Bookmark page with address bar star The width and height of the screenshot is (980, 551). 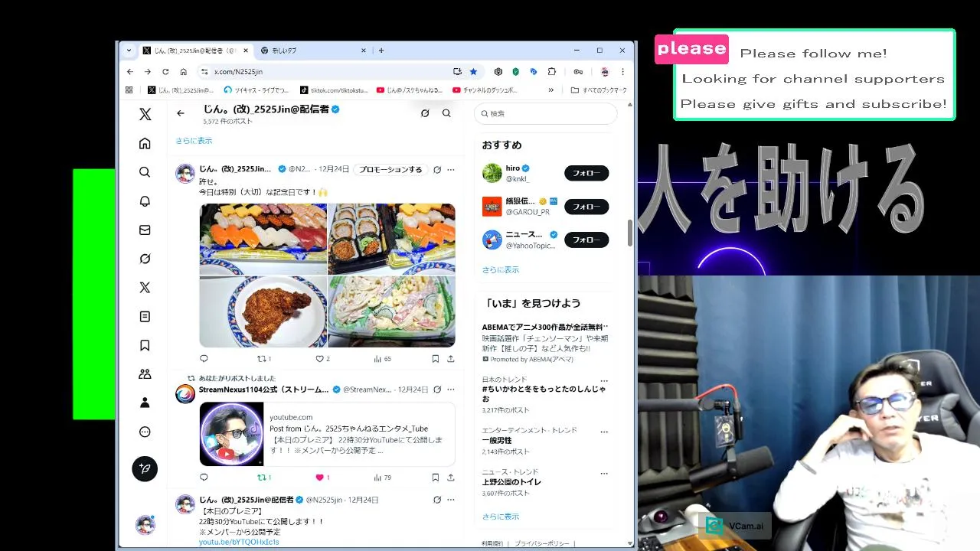click(473, 71)
